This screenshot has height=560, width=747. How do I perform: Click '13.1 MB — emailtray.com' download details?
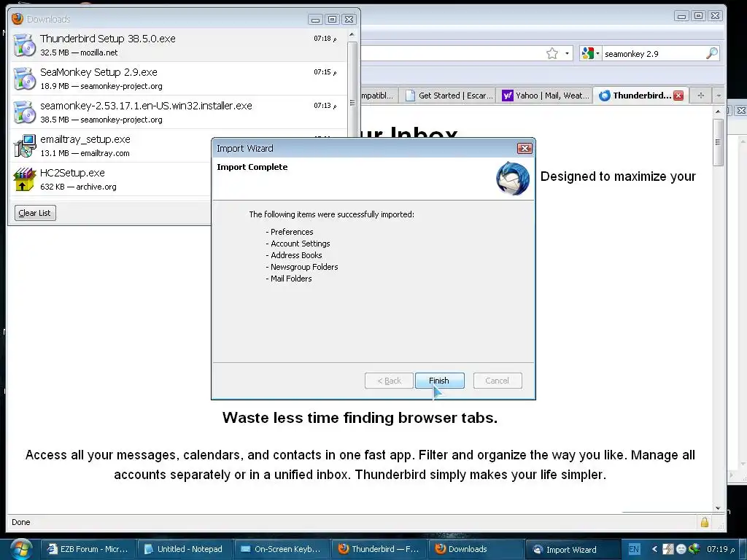85,153
